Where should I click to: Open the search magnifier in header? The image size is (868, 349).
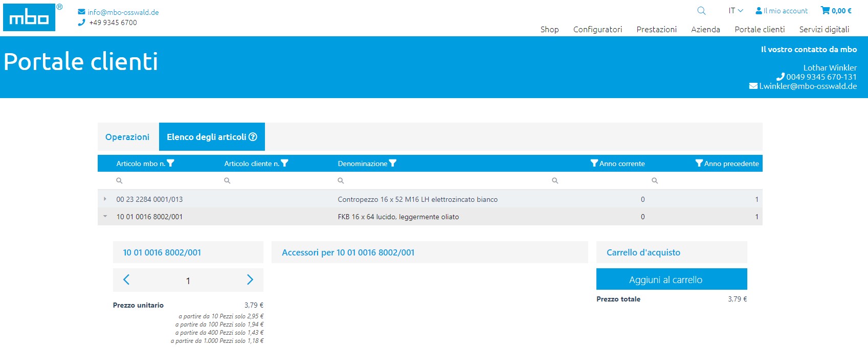[701, 11]
